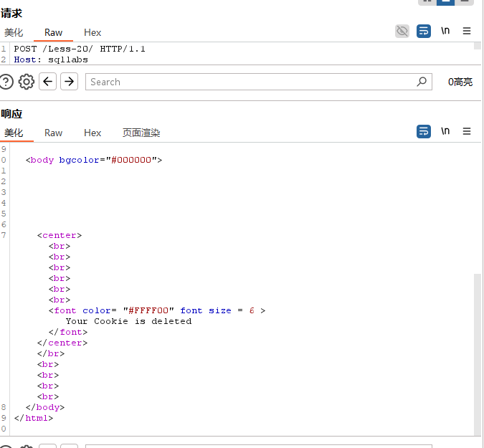Switch response view to Raw tab

click(53, 133)
